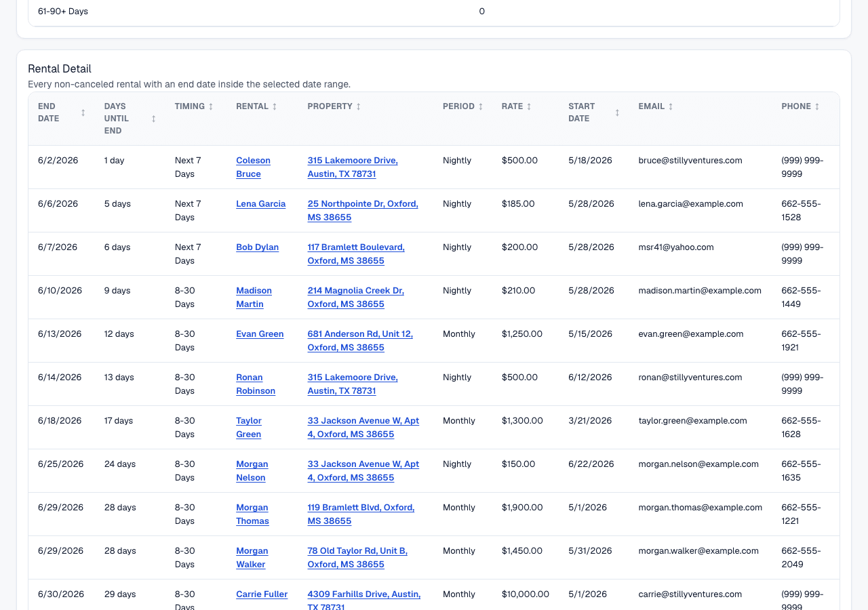The image size is (868, 610).
Task: Select email lena.garcia@example.com
Action: click(690, 204)
